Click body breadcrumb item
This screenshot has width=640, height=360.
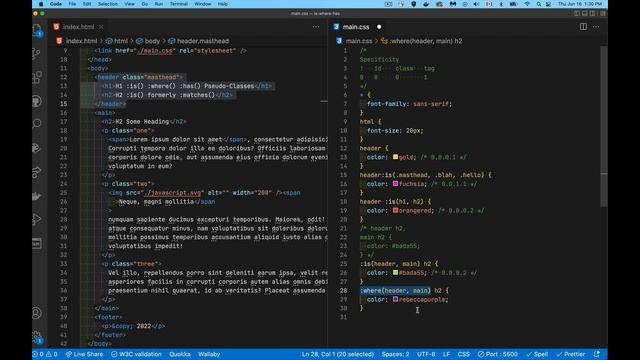click(x=152, y=41)
